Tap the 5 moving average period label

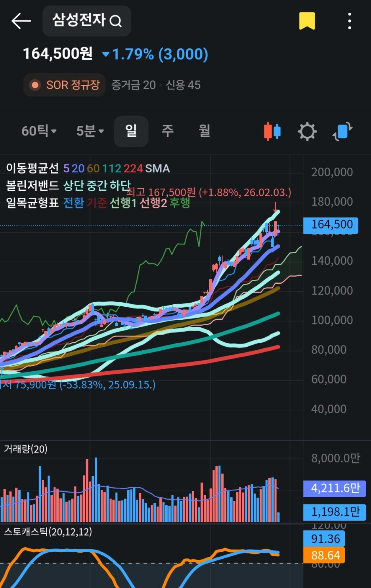66,169
